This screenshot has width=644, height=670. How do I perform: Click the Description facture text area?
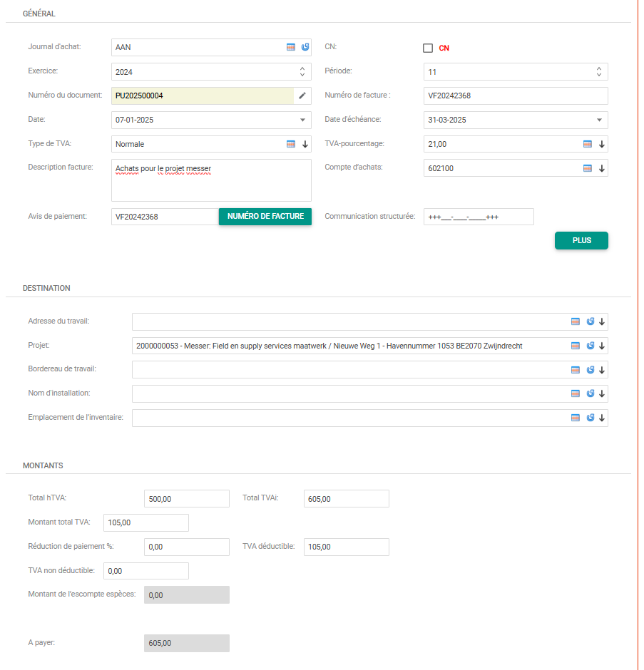[x=211, y=180]
